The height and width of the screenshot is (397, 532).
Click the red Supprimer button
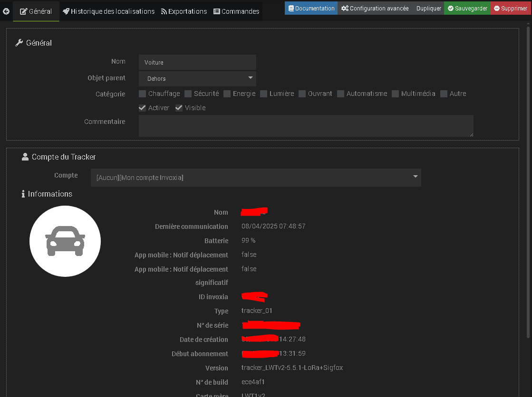pos(511,8)
